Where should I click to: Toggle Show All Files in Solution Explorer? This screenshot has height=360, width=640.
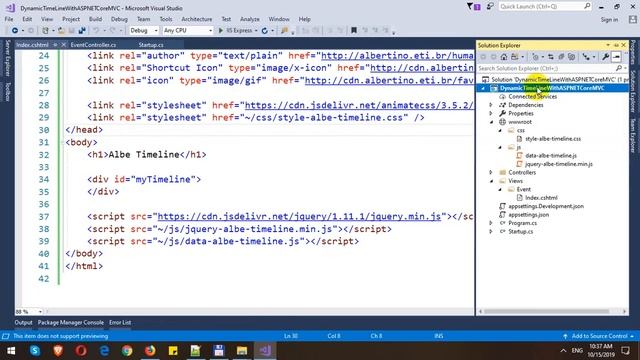point(571,57)
